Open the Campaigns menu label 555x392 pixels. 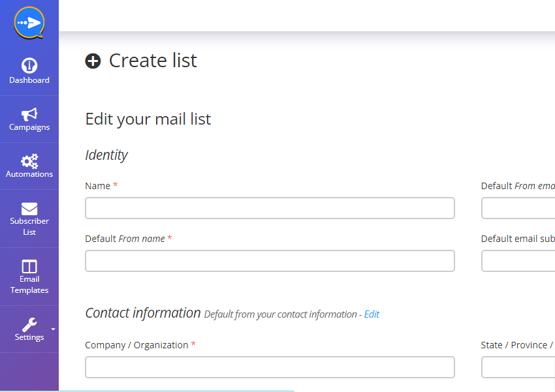click(29, 127)
